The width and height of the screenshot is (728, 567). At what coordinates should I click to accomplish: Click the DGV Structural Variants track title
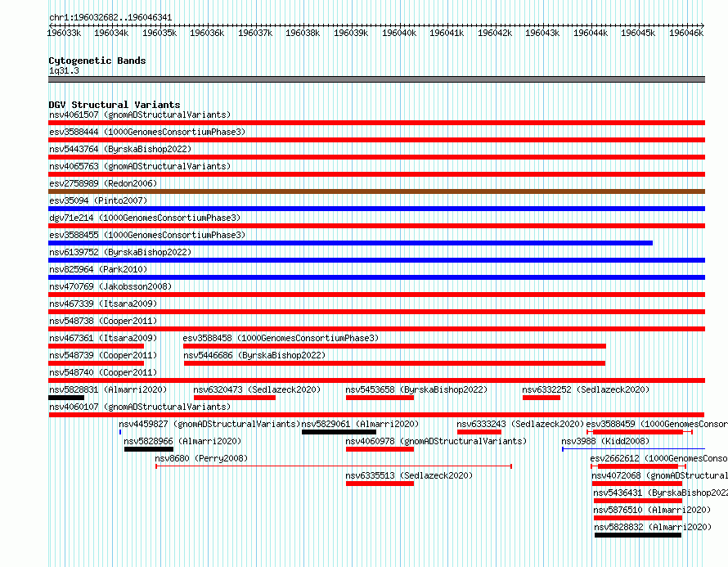tap(115, 105)
